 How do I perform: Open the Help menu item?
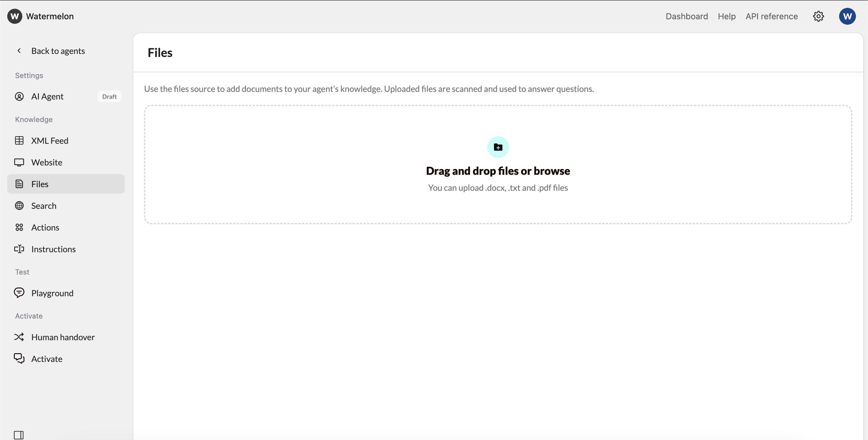tap(726, 16)
